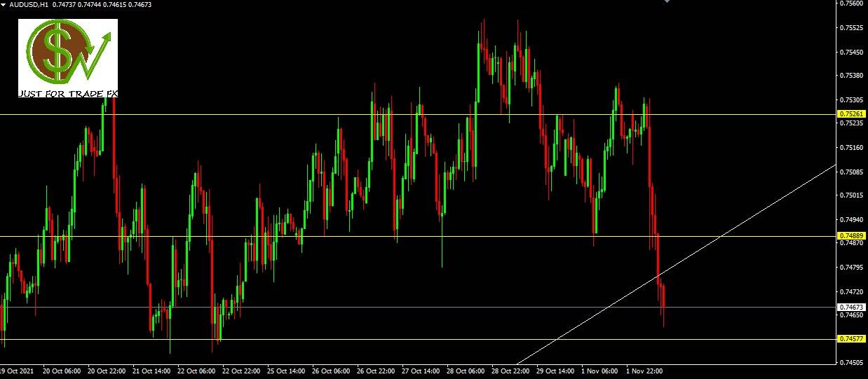Click the 0.74795 price scale label
The image size is (868, 379).
[x=852, y=267]
